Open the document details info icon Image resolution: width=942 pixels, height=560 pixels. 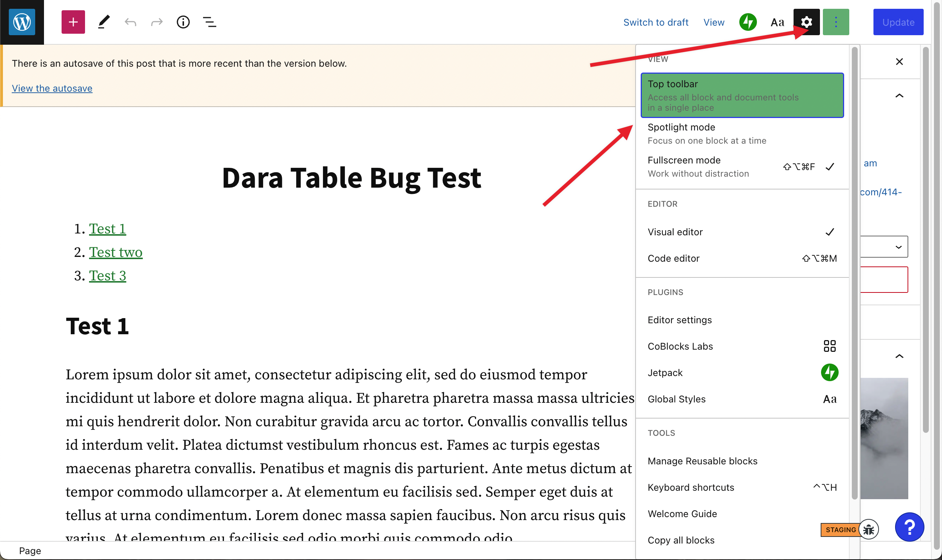click(183, 22)
